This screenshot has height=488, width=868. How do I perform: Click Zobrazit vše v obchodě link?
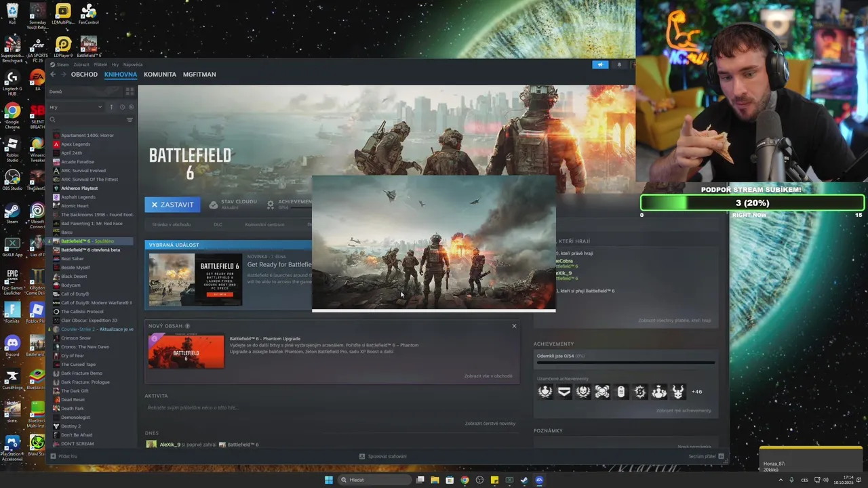point(488,376)
